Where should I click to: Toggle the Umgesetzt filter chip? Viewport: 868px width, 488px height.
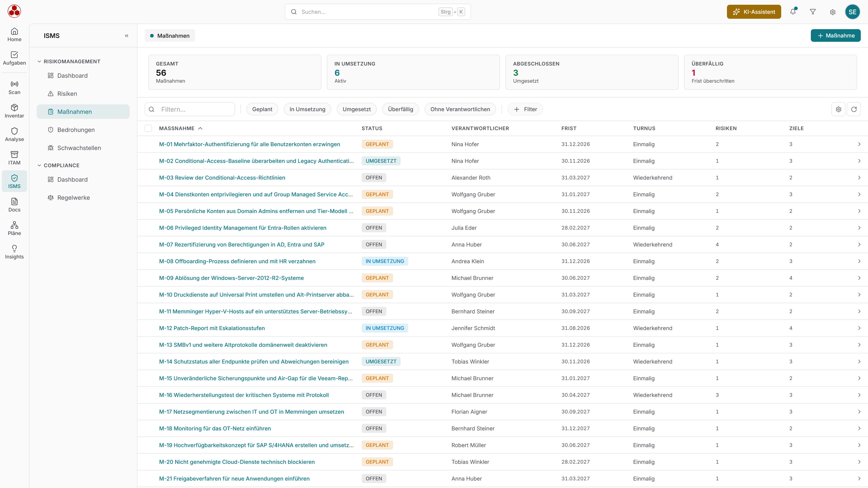(356, 109)
